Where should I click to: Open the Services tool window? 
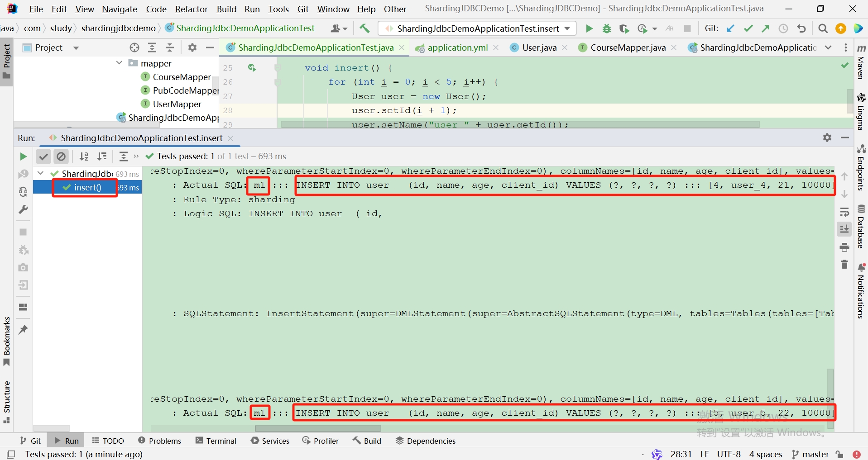270,441
